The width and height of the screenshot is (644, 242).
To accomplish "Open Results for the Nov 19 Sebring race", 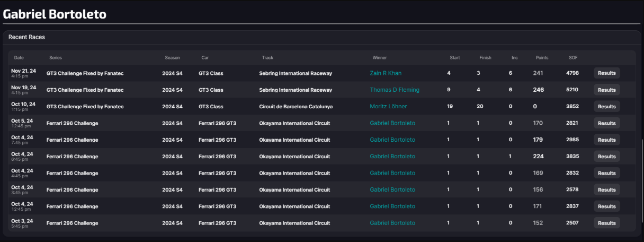I will click(x=606, y=90).
